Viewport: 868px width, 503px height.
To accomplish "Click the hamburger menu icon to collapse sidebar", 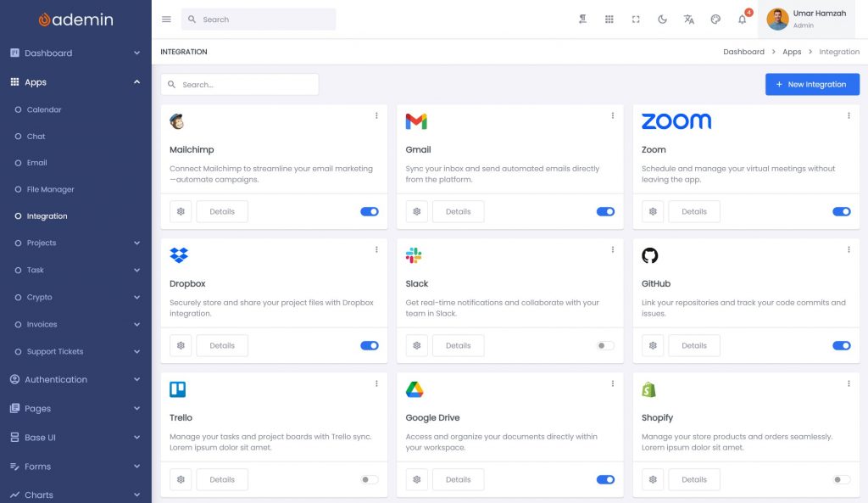I will click(166, 20).
